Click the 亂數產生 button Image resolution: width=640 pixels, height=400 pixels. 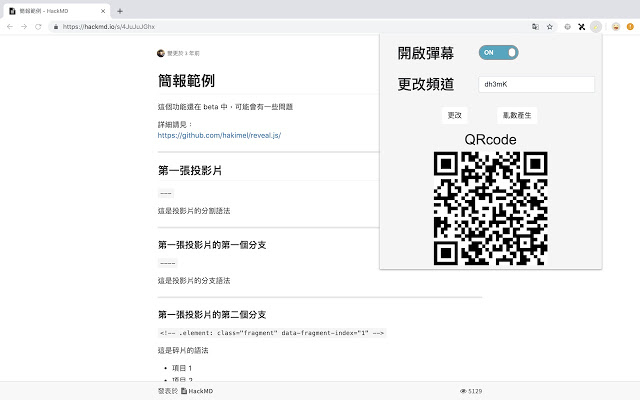coord(517,116)
